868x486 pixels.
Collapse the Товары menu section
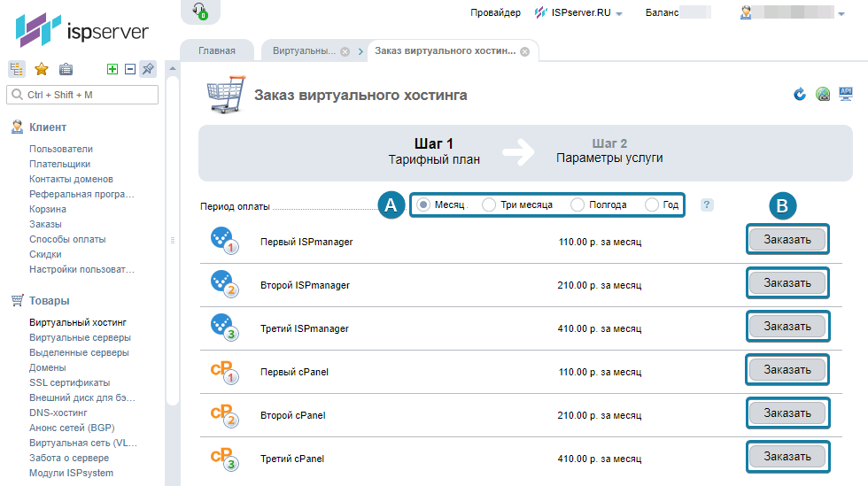[x=50, y=301]
